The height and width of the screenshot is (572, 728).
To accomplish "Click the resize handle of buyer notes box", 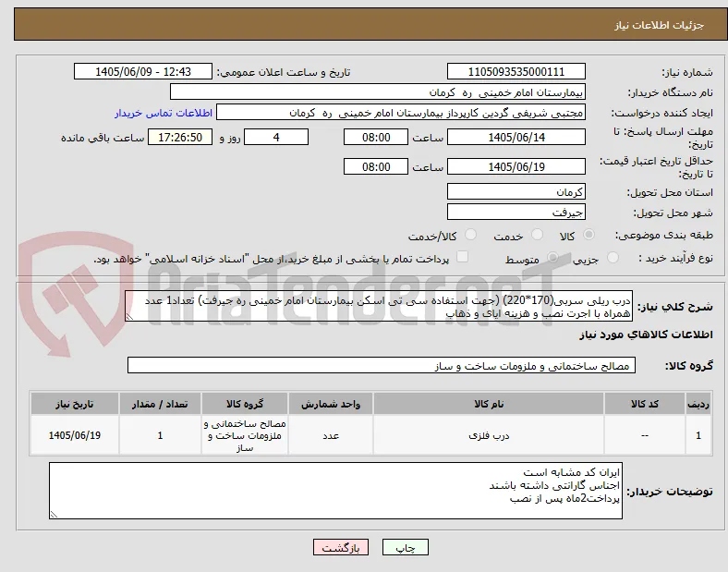I will coord(54,515).
